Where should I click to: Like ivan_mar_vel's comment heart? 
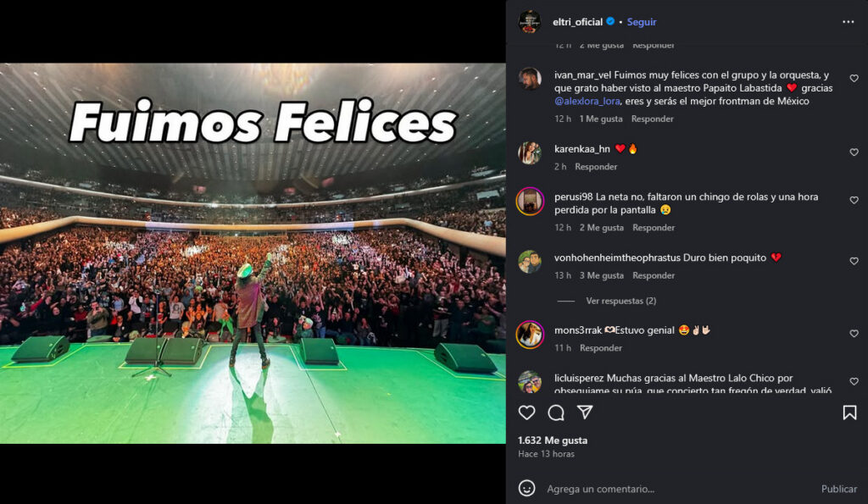point(854,79)
